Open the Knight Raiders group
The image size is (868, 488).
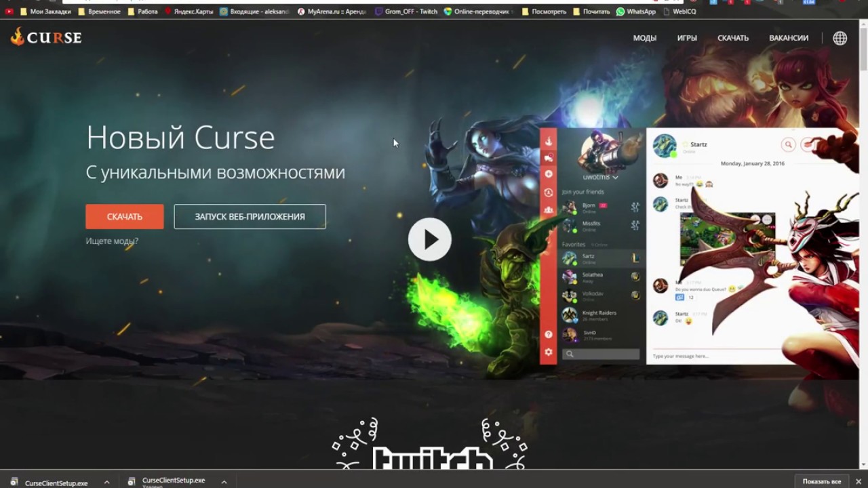(600, 315)
